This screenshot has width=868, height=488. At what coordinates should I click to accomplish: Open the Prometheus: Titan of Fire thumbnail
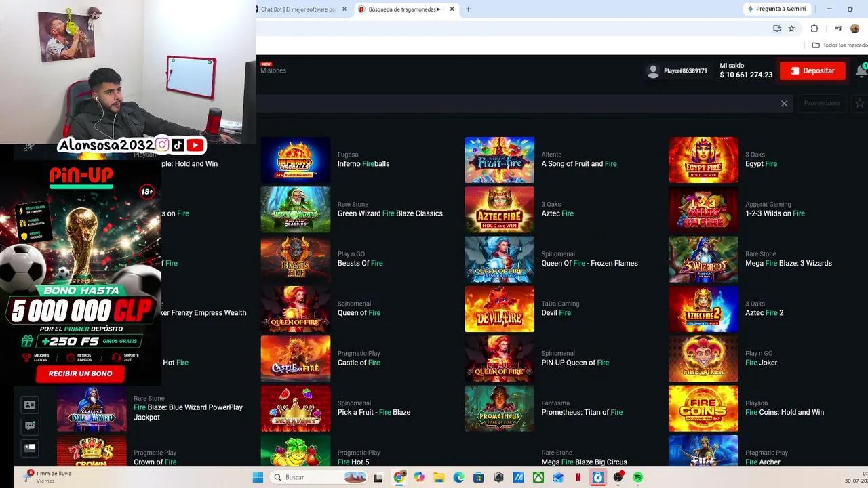[499, 409]
